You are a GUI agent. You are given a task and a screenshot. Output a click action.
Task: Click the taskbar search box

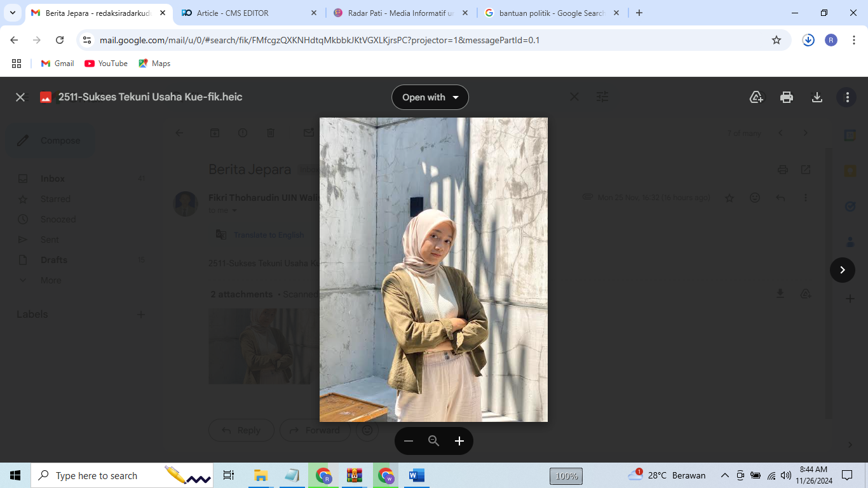click(122, 475)
